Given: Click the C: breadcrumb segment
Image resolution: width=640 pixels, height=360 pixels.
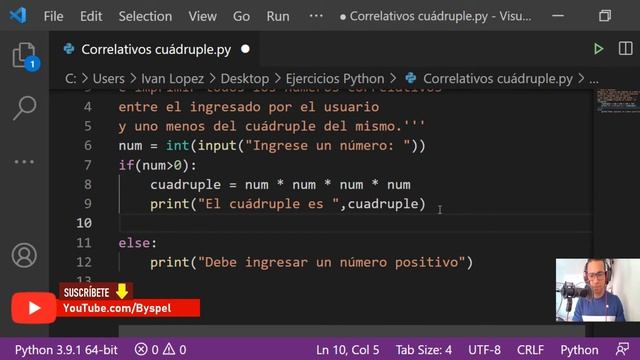Looking at the screenshot, I should pos(71,78).
